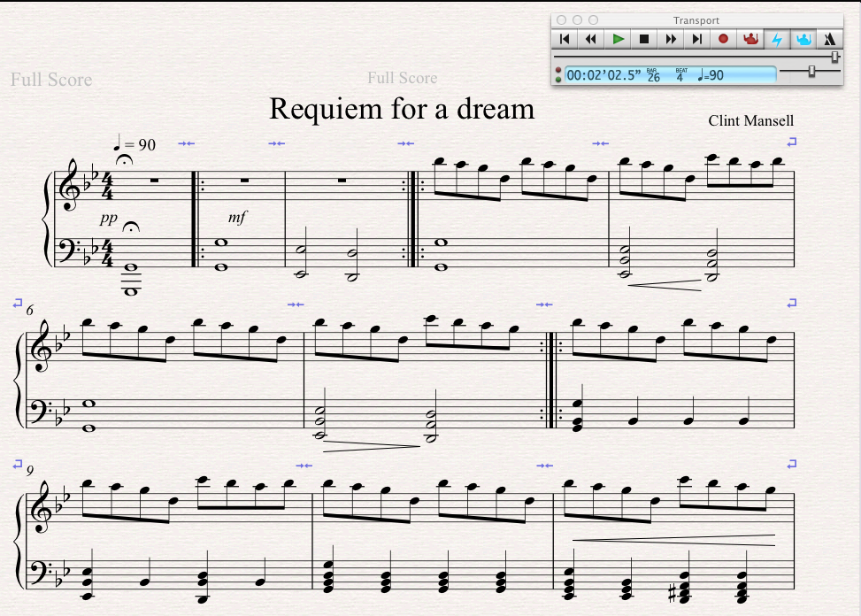Rewind playback to the start of the score
The width and height of the screenshot is (861, 616).
564,39
